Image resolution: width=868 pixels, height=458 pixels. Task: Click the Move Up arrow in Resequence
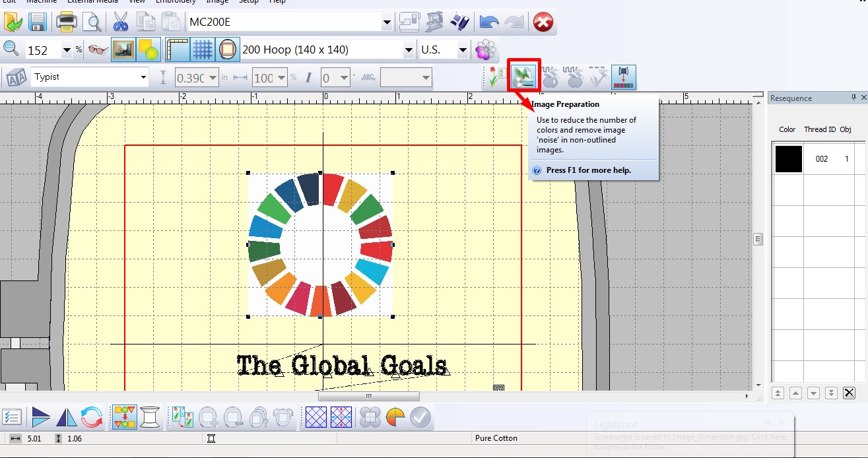(795, 393)
